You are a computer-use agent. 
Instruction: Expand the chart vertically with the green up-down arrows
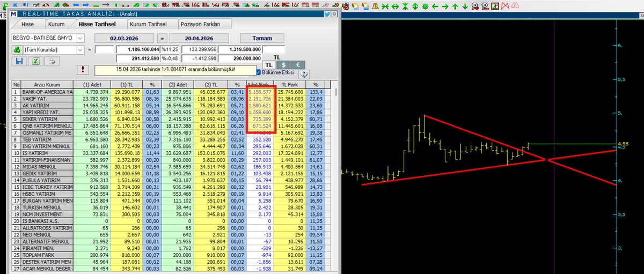pyautogui.click(x=415, y=6)
